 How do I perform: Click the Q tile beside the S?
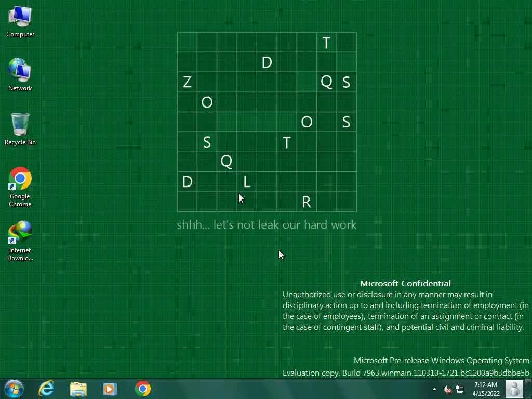[x=326, y=82]
